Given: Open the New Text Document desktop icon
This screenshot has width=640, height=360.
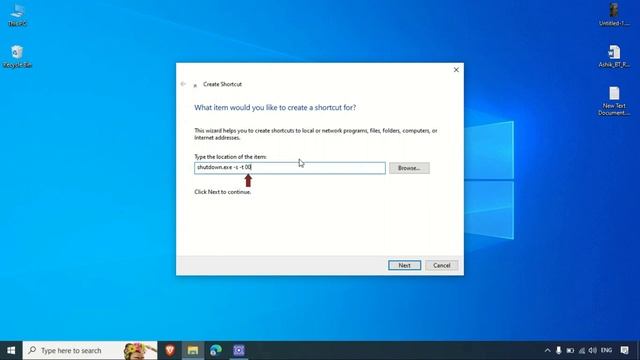Looking at the screenshot, I should pyautogui.click(x=614, y=101).
